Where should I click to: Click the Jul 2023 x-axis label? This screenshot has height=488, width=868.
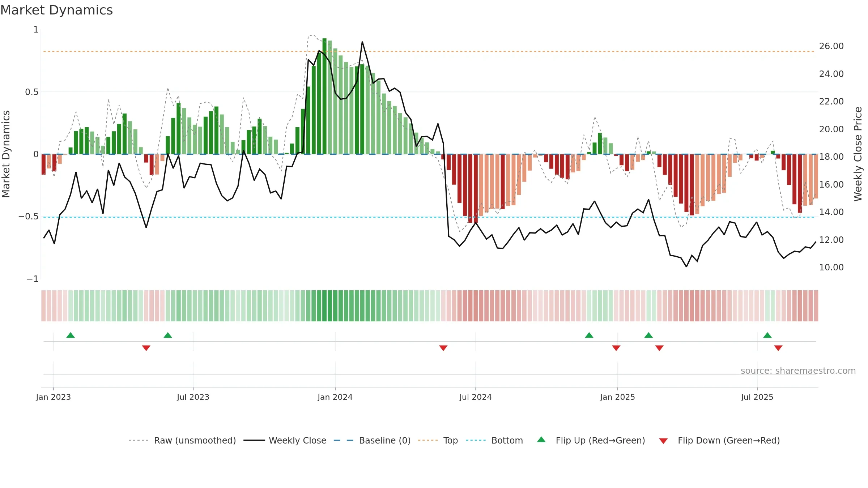click(x=193, y=397)
